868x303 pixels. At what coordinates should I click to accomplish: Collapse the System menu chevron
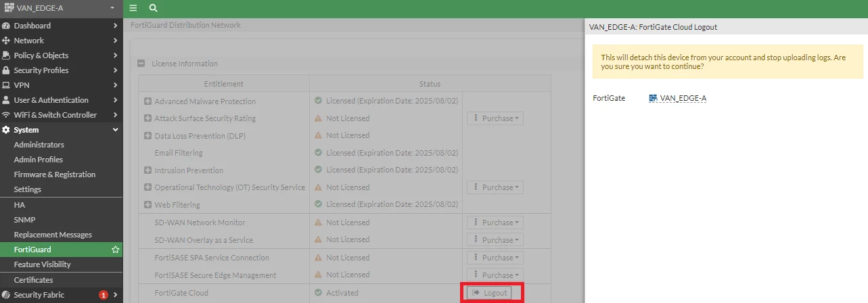tap(116, 130)
